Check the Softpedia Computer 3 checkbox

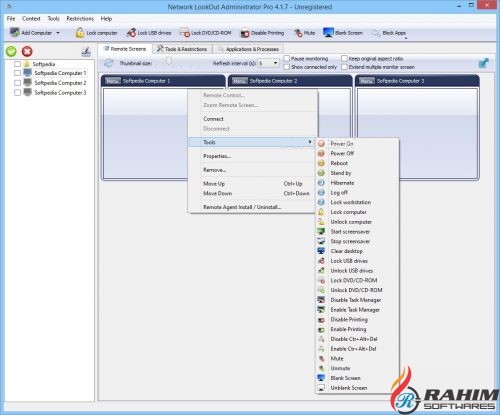coord(17,92)
